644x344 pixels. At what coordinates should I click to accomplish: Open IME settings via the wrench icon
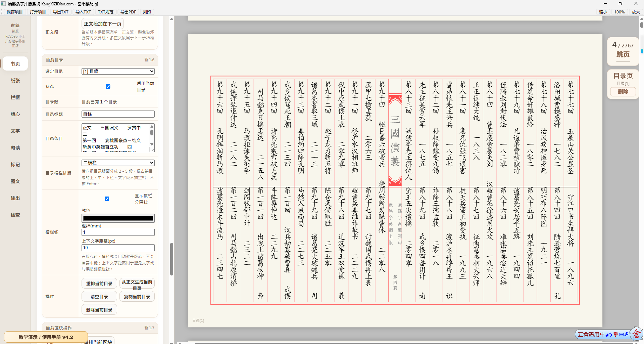626,335
